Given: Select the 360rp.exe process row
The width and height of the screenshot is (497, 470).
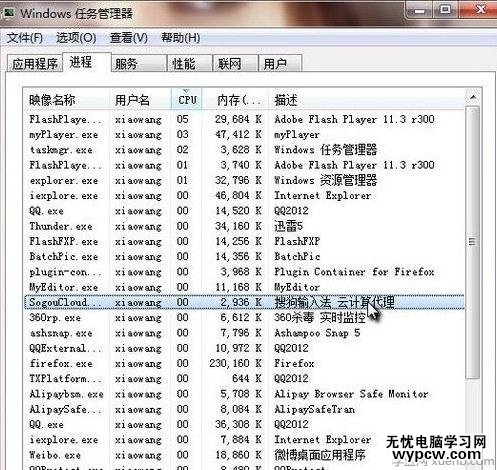Looking at the screenshot, I should coord(244,318).
